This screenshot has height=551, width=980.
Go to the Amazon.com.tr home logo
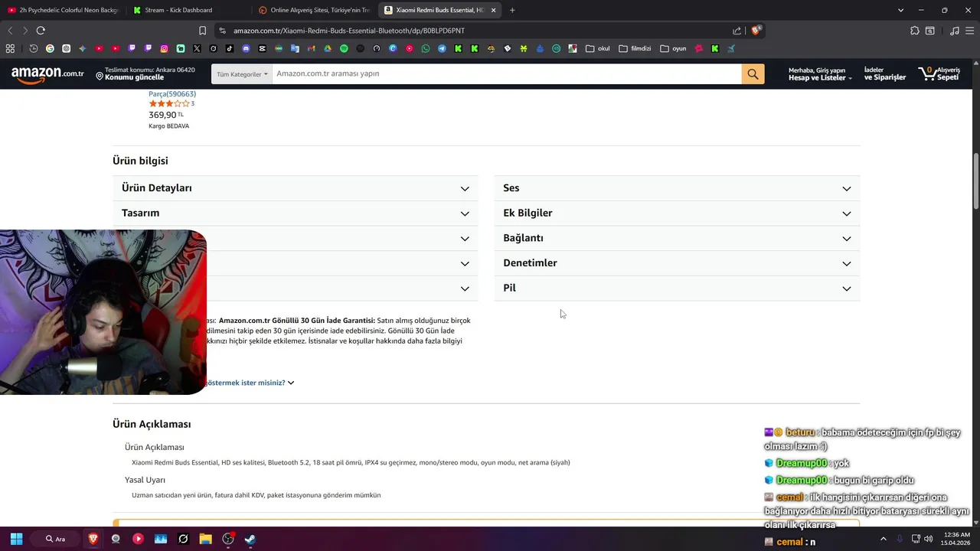tap(47, 74)
